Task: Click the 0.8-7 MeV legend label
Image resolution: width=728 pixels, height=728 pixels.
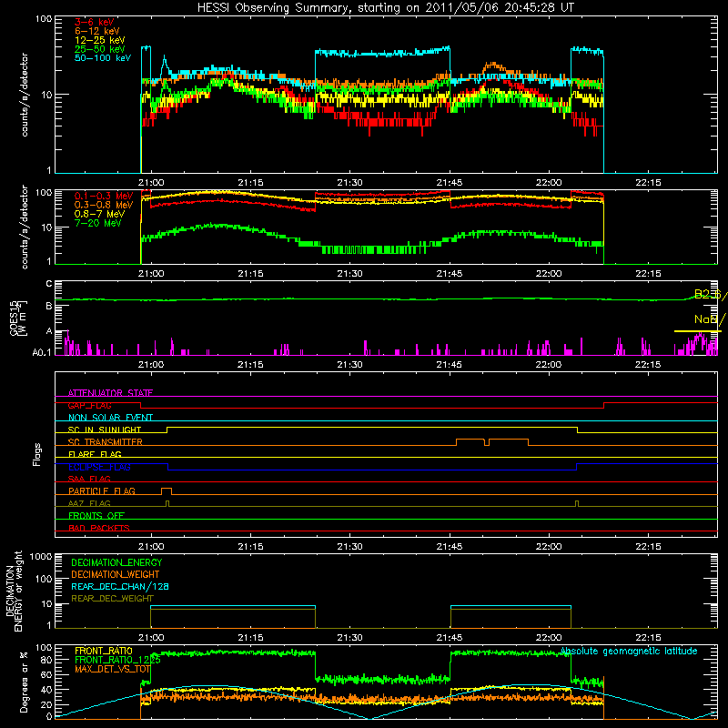Action: coord(99,214)
